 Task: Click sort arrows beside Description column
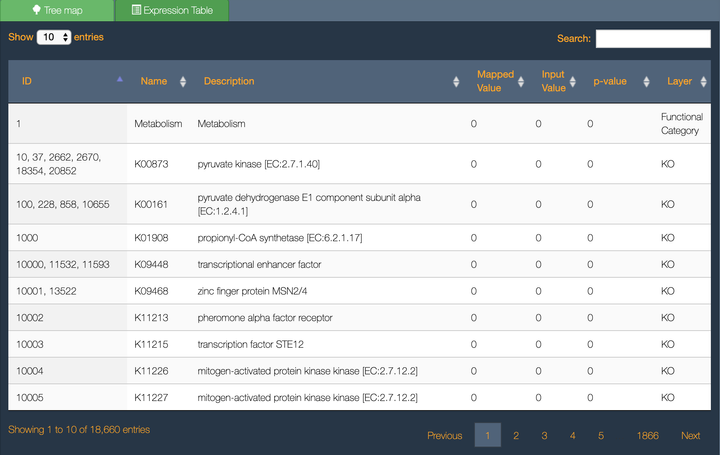456,82
